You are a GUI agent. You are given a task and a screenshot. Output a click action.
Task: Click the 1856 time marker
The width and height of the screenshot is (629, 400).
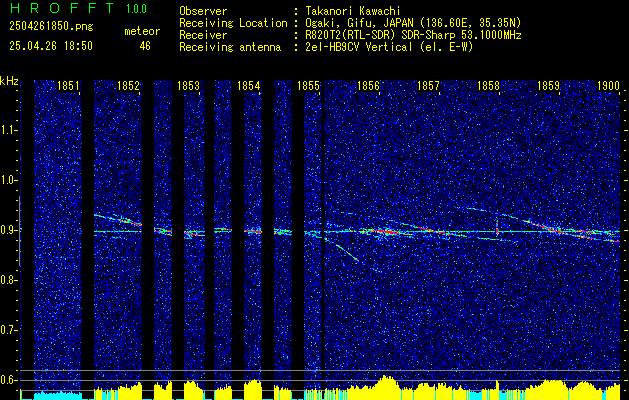[x=368, y=86]
